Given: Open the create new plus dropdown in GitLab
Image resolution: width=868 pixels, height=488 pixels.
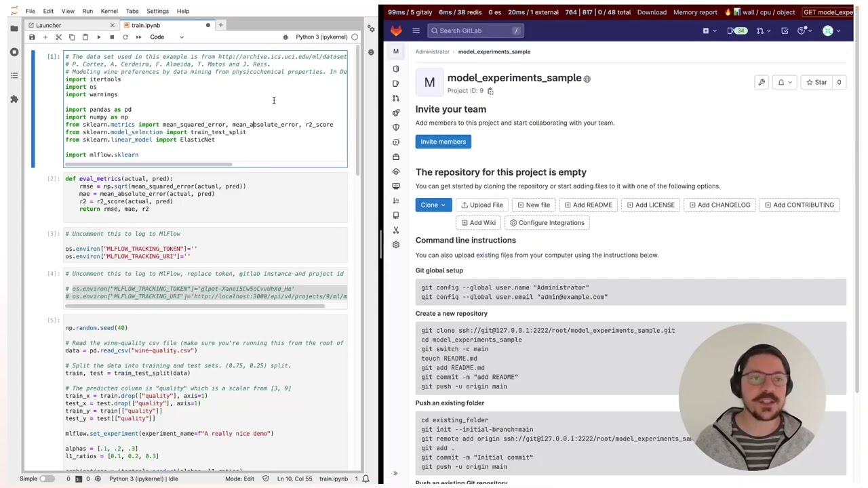Looking at the screenshot, I should (x=709, y=30).
